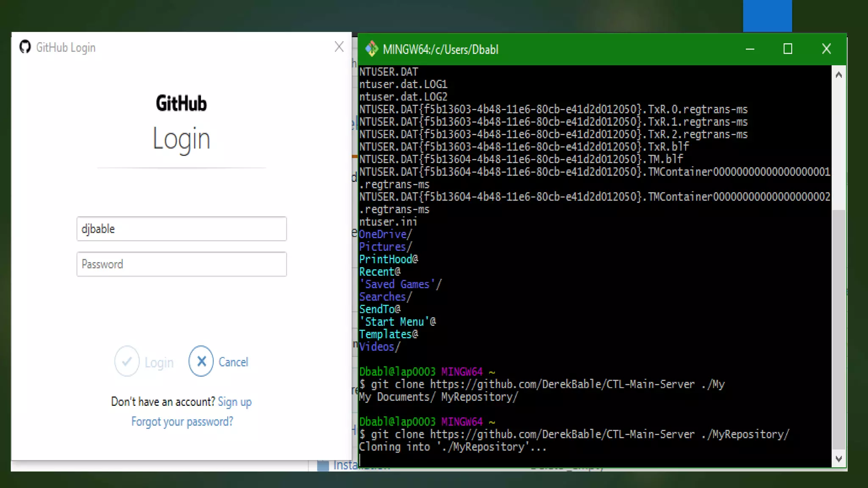Maximize the MINGW64 terminal window
The height and width of the screenshot is (488, 868).
(x=787, y=49)
